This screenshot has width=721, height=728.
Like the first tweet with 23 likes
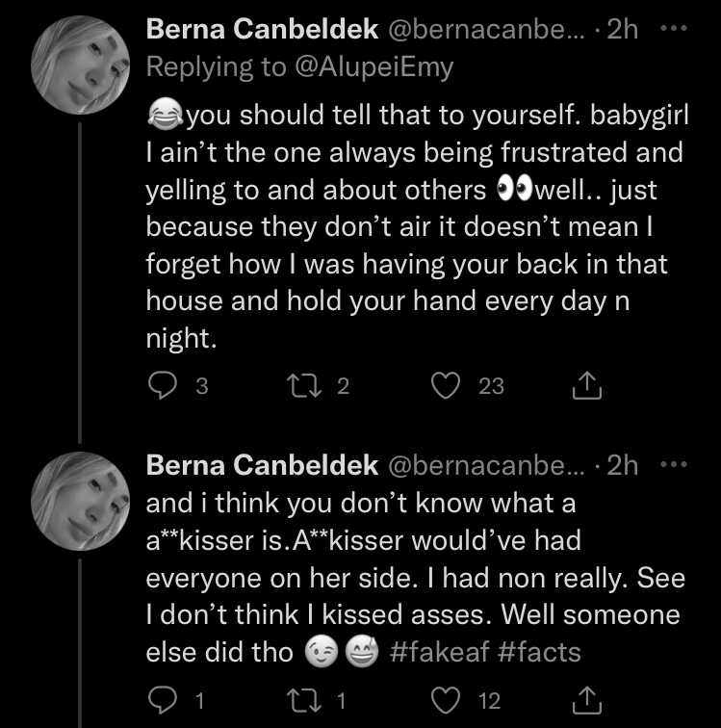446,386
